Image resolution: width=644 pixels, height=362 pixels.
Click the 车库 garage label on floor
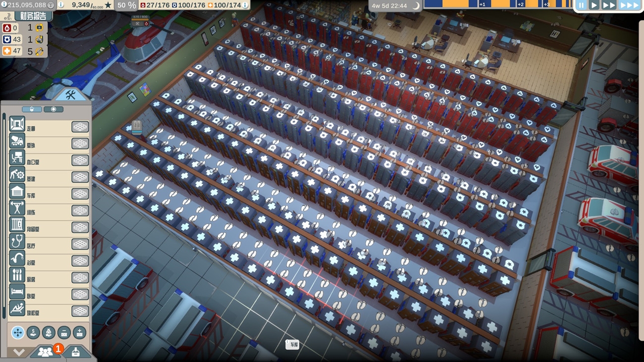[292, 344]
